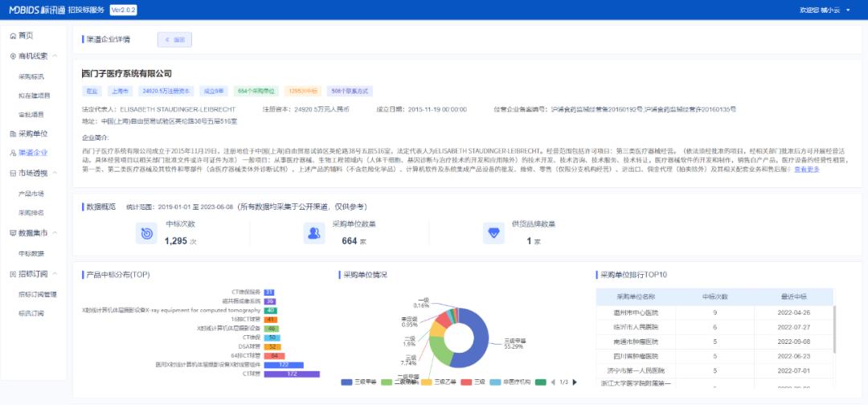Screen dimensions: 868x405
Task: Click the 温州市中心医院 table row
Action: click(714, 313)
